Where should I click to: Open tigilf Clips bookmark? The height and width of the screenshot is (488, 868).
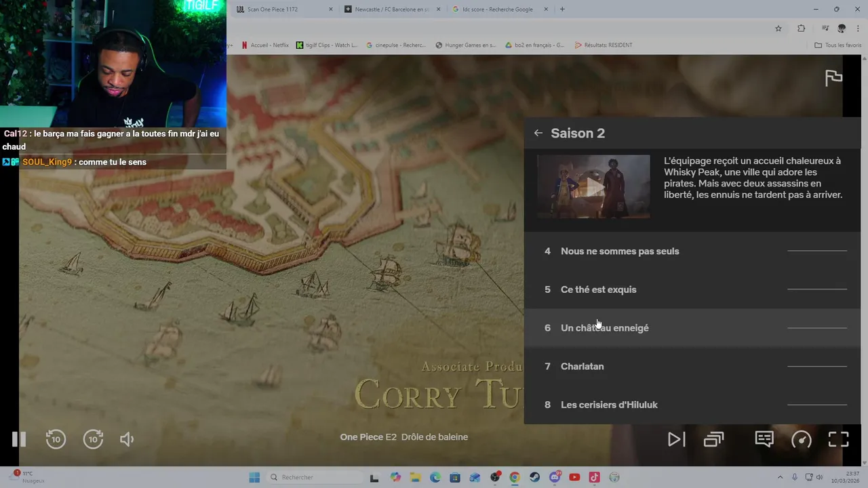(327, 45)
